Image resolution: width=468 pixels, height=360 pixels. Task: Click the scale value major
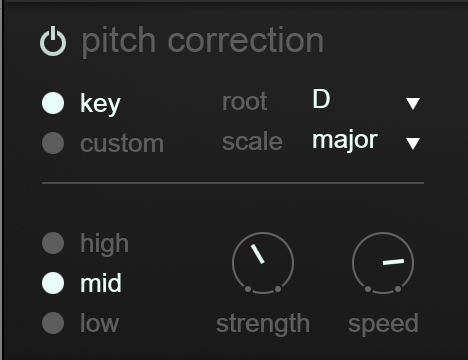345,140
